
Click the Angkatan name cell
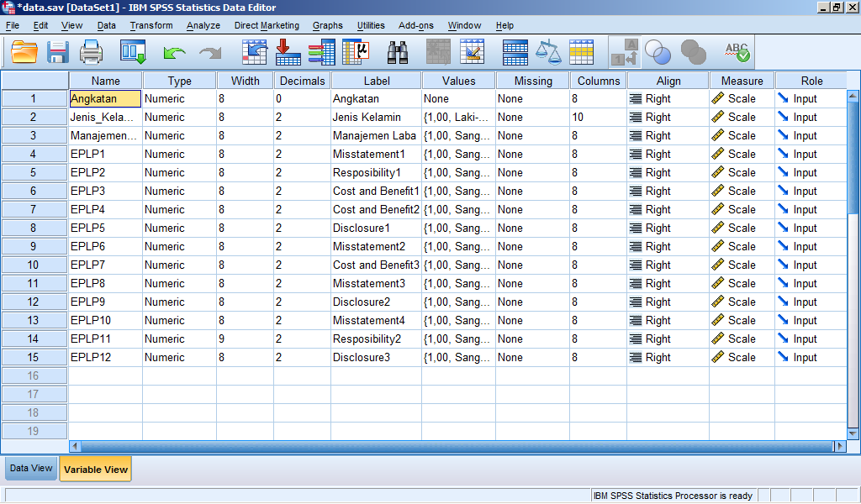point(105,99)
